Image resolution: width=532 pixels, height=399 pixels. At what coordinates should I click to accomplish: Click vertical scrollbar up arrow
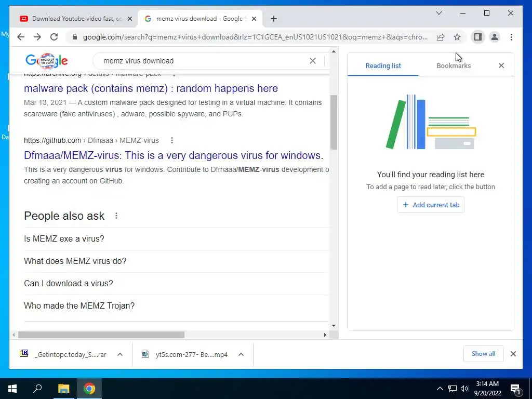point(334,51)
